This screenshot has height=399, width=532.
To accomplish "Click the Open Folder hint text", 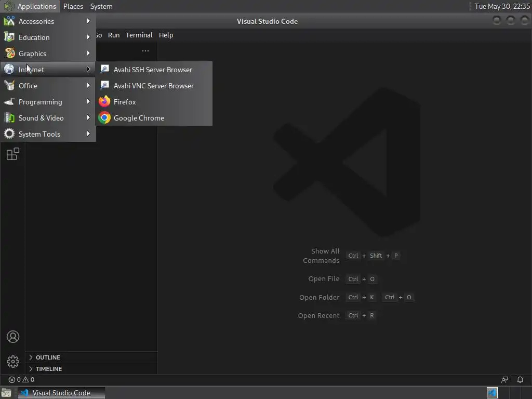I will [x=320, y=297].
